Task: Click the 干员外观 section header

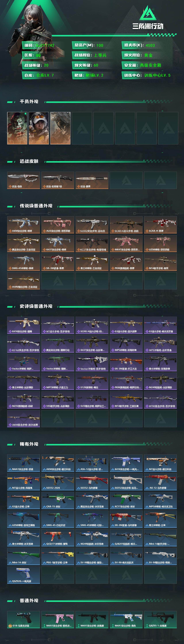Action: click(29, 101)
